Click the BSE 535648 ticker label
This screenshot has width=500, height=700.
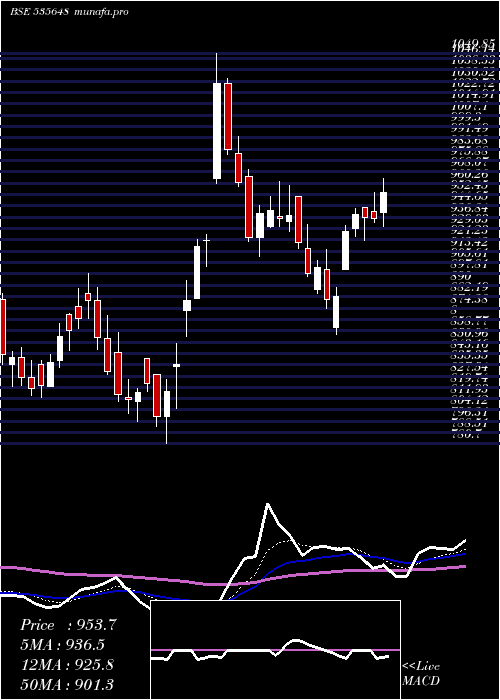click(x=39, y=12)
